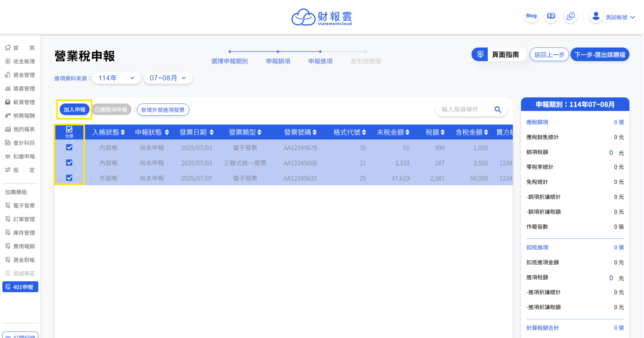Image resolution: width=644 pixels, height=338 pixels.
Task: Click the user avatar icon
Action: tap(596, 16)
